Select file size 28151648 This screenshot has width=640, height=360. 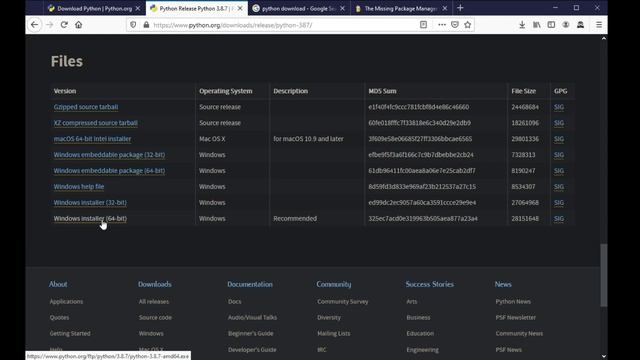[525, 218]
